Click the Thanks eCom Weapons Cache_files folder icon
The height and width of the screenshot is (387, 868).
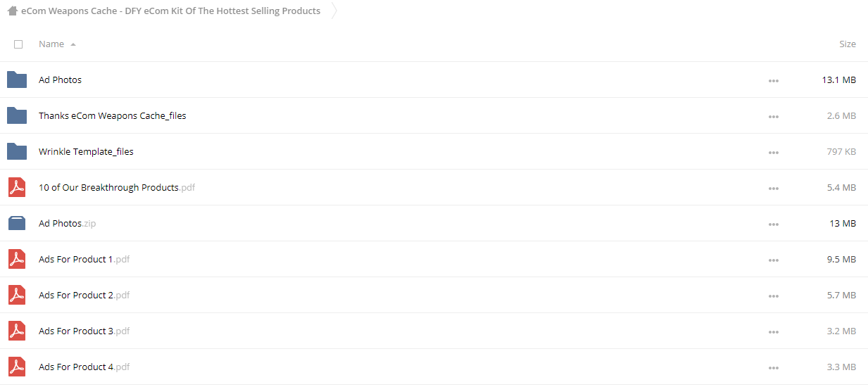click(x=17, y=115)
